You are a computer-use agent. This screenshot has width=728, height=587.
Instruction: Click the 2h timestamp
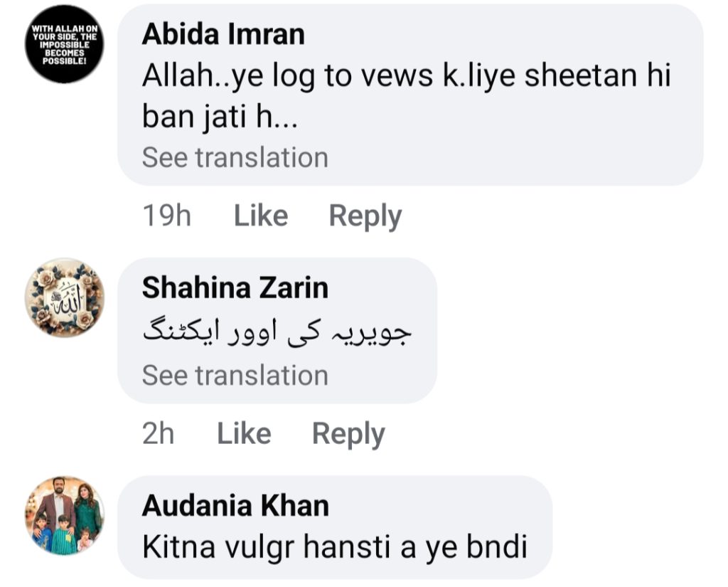(x=159, y=434)
